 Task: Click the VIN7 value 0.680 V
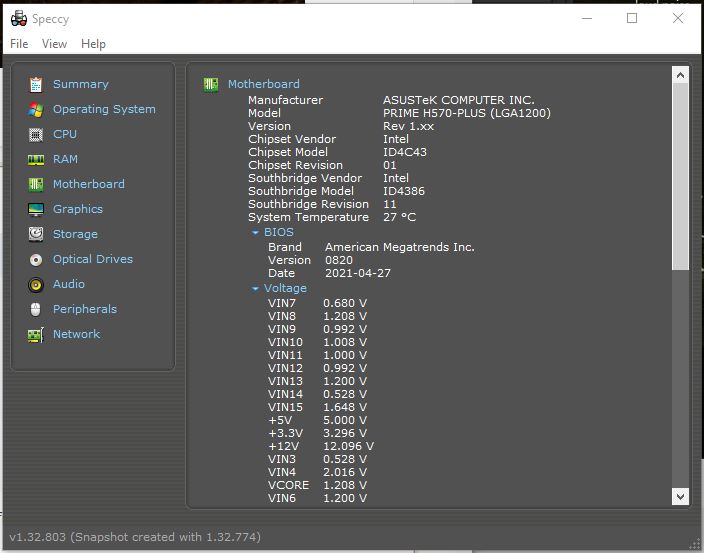click(345, 303)
